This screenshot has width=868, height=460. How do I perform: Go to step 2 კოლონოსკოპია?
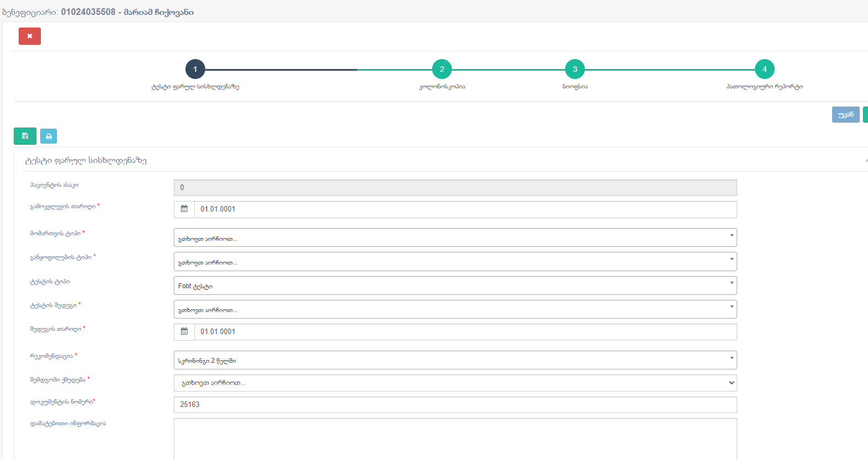coord(441,70)
